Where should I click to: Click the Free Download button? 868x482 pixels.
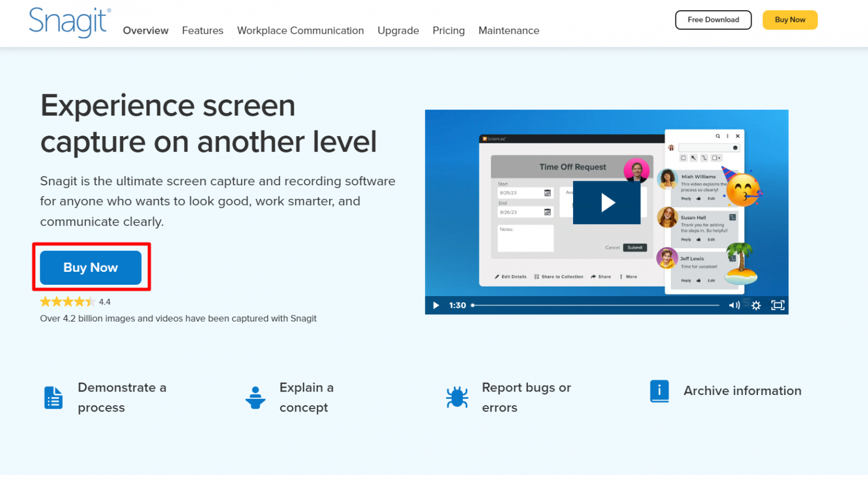pyautogui.click(x=713, y=19)
